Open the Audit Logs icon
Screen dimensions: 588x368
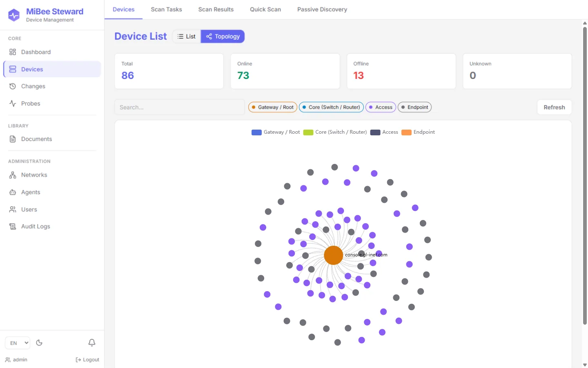13,227
